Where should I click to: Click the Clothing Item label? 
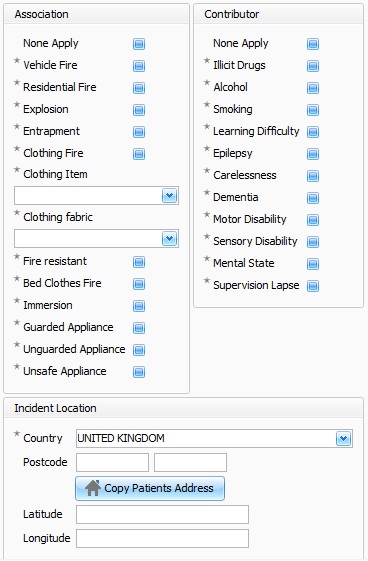[55, 174]
